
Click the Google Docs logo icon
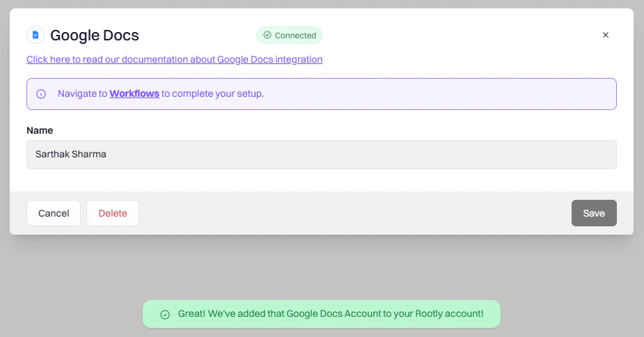(36, 35)
